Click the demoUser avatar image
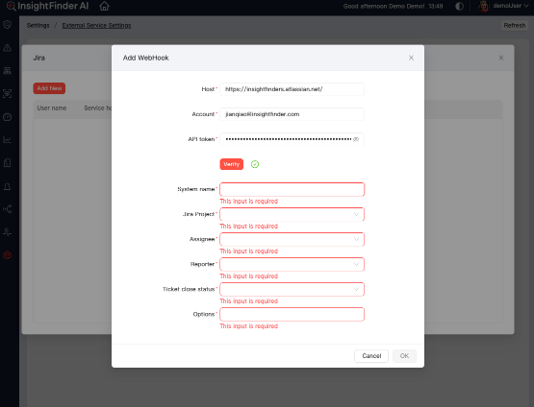This screenshot has width=534, height=407. point(484,6)
